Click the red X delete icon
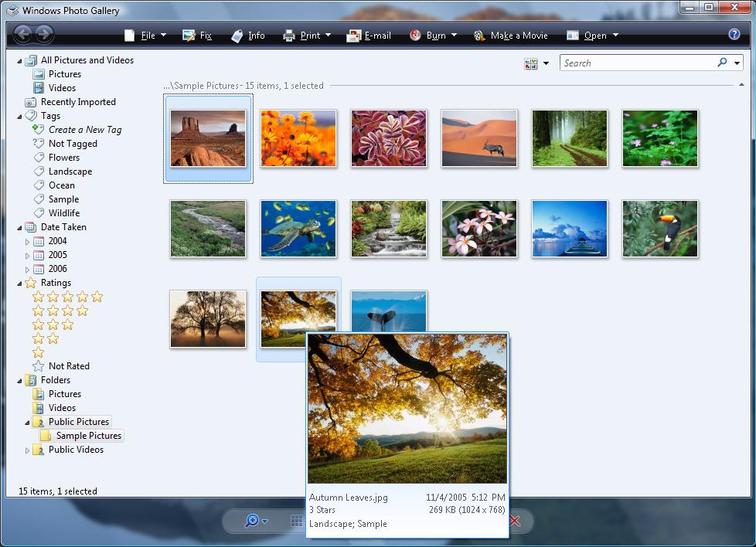Screen dimensions: 756x547 click(x=515, y=522)
